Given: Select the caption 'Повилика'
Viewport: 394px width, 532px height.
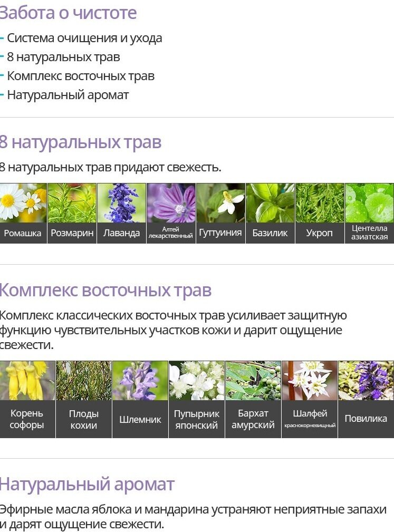Looking at the screenshot, I should coord(366,419).
